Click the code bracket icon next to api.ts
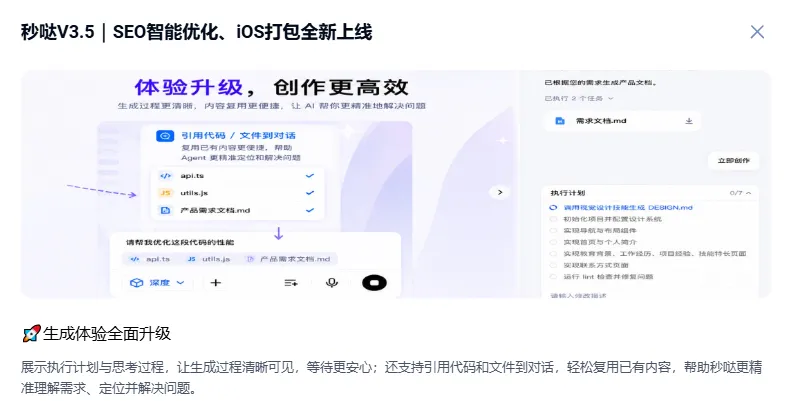The width and height of the screenshot is (786, 401). click(165, 175)
